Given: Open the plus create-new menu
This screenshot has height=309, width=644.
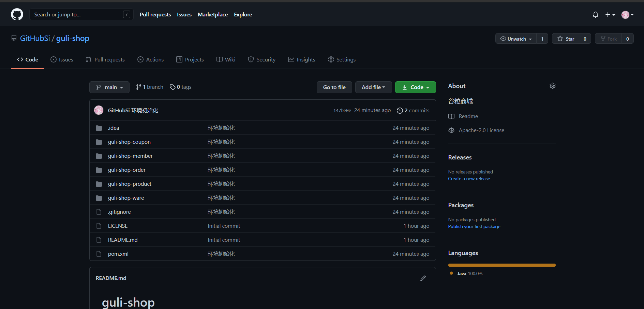Looking at the screenshot, I should click(x=610, y=15).
